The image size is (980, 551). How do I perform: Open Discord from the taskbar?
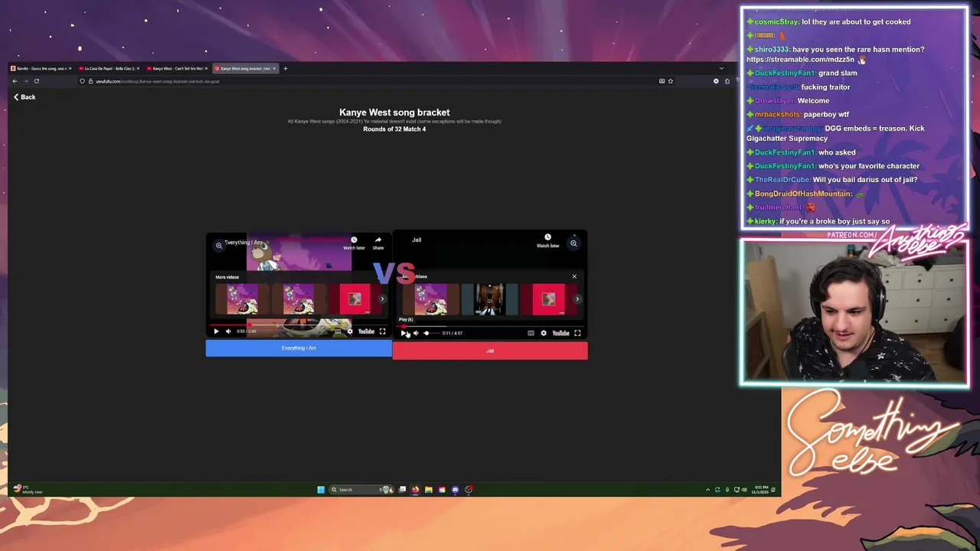click(456, 490)
